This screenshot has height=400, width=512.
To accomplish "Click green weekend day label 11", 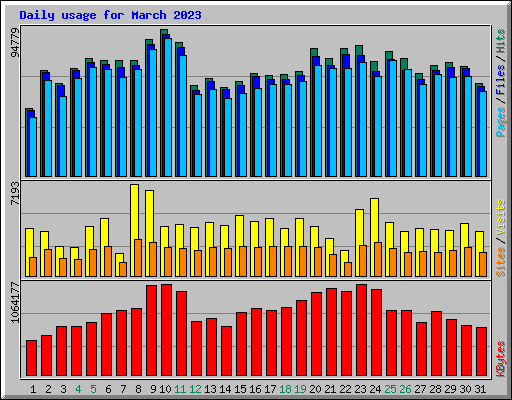I will tap(180, 389).
